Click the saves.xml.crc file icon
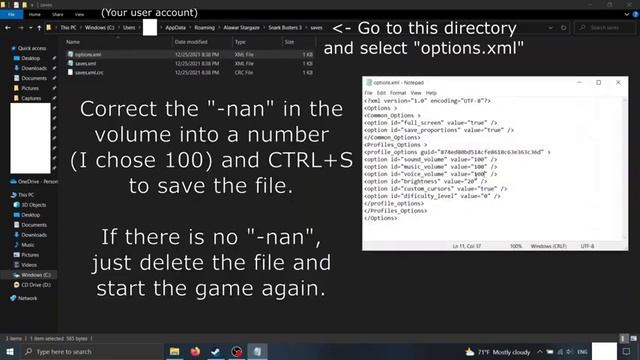Screen dimensions: 640x360 pos(70,72)
